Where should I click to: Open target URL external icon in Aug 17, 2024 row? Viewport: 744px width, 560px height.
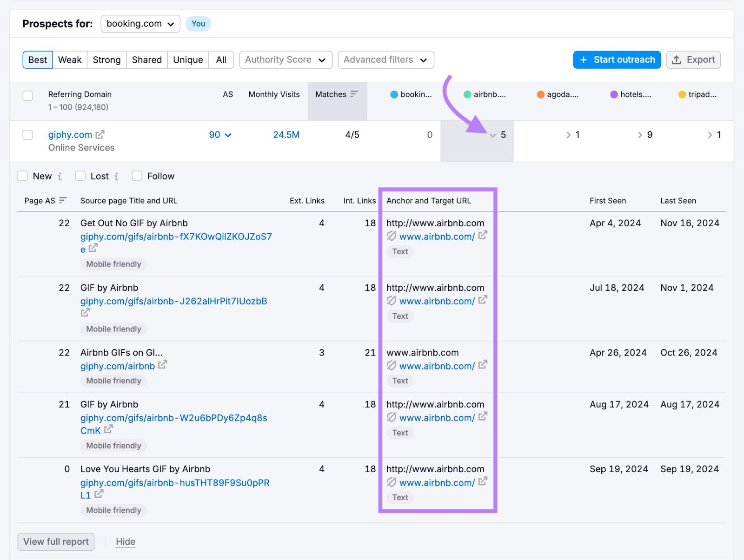click(x=483, y=416)
